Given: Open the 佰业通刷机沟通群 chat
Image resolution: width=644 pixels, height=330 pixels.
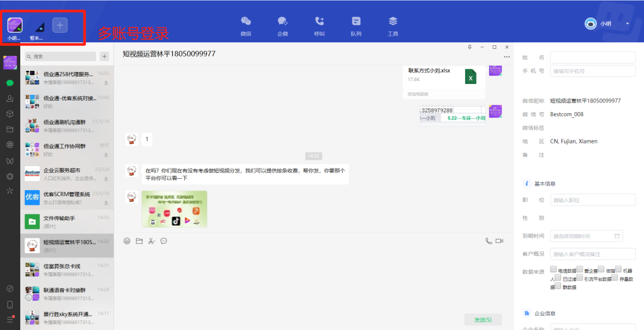Looking at the screenshot, I should click(x=67, y=126).
